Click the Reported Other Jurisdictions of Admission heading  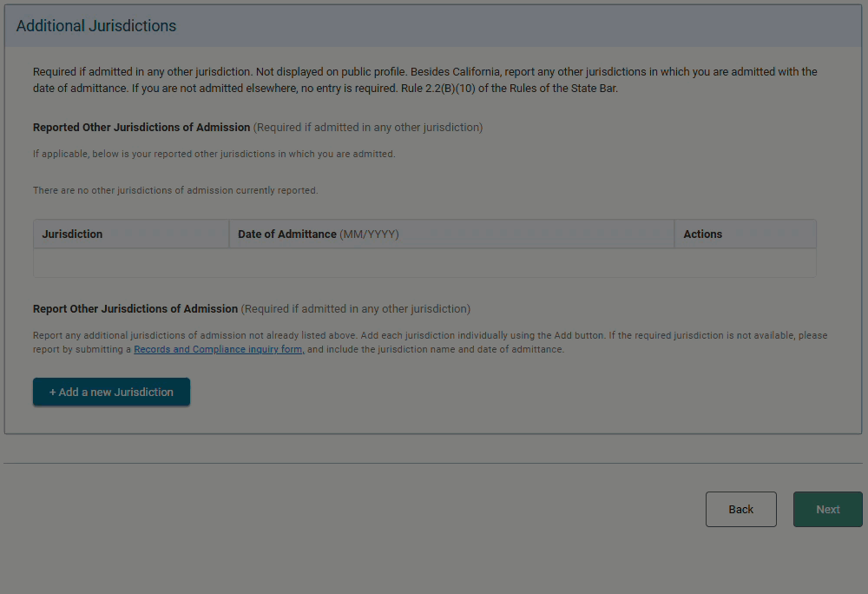[x=141, y=128]
